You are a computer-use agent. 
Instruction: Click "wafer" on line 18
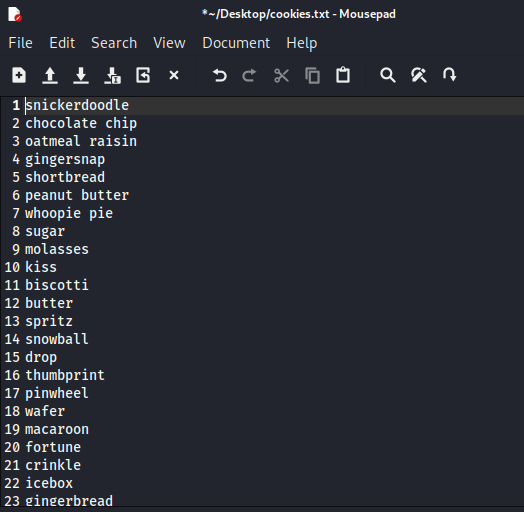[45, 411]
